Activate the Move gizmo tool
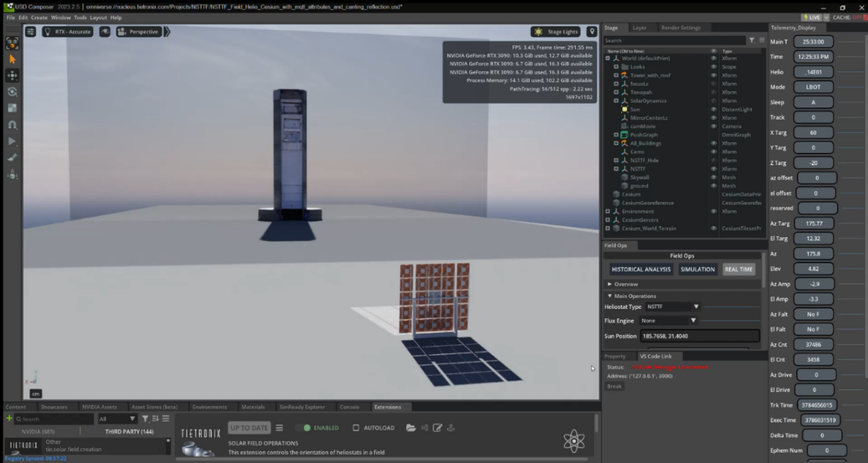 (x=12, y=75)
